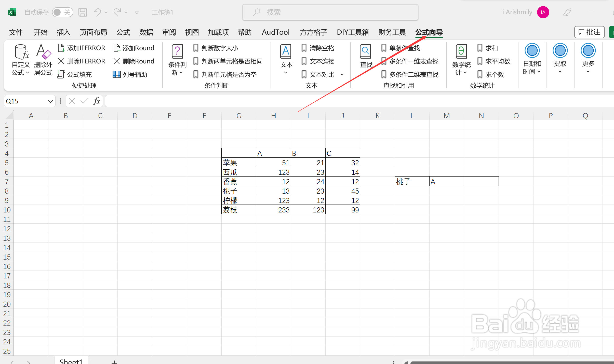Switch to the 页面布局 tab
This screenshot has width=614, height=364.
click(x=93, y=32)
